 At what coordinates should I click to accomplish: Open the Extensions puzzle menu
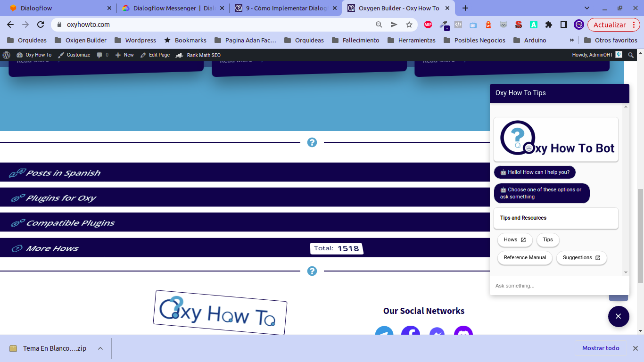pos(549,25)
